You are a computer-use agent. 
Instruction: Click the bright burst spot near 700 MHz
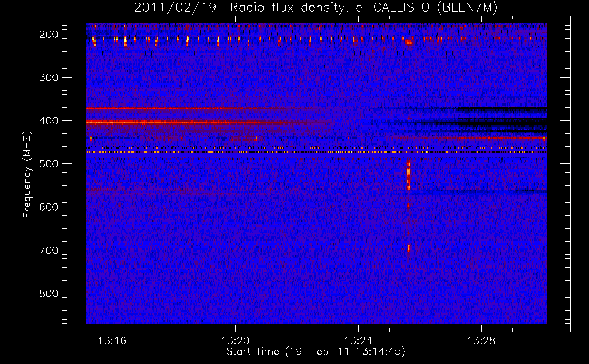tap(408, 248)
